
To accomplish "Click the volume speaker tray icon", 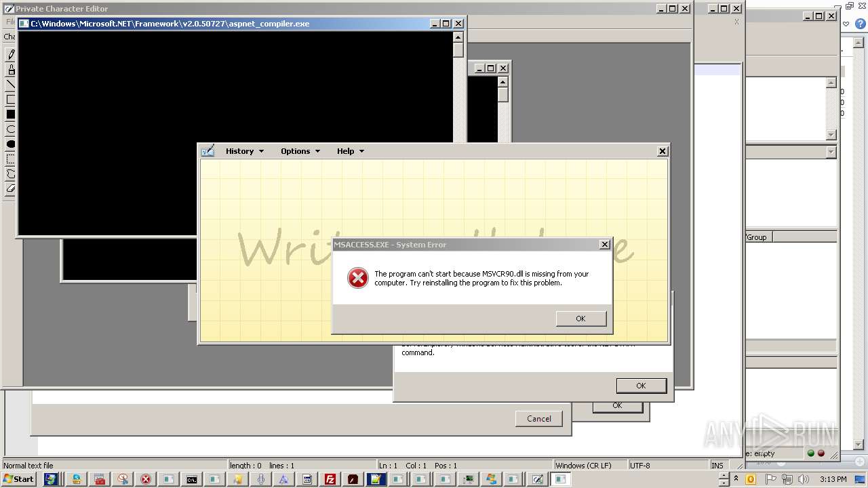I will [x=804, y=479].
